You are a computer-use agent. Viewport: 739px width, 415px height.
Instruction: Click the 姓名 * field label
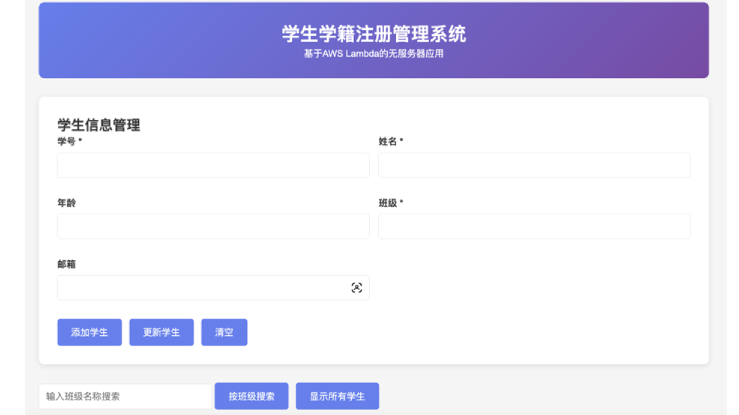point(391,142)
